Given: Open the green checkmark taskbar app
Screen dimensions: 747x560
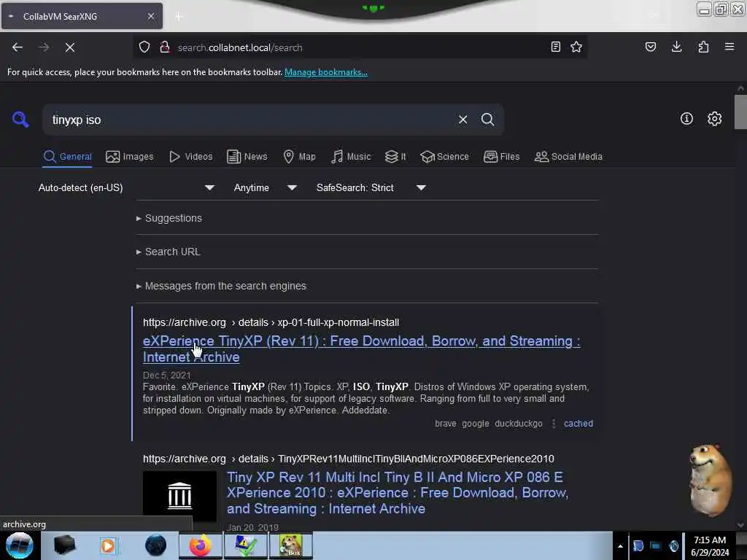Looking at the screenshot, I should (x=245, y=545).
